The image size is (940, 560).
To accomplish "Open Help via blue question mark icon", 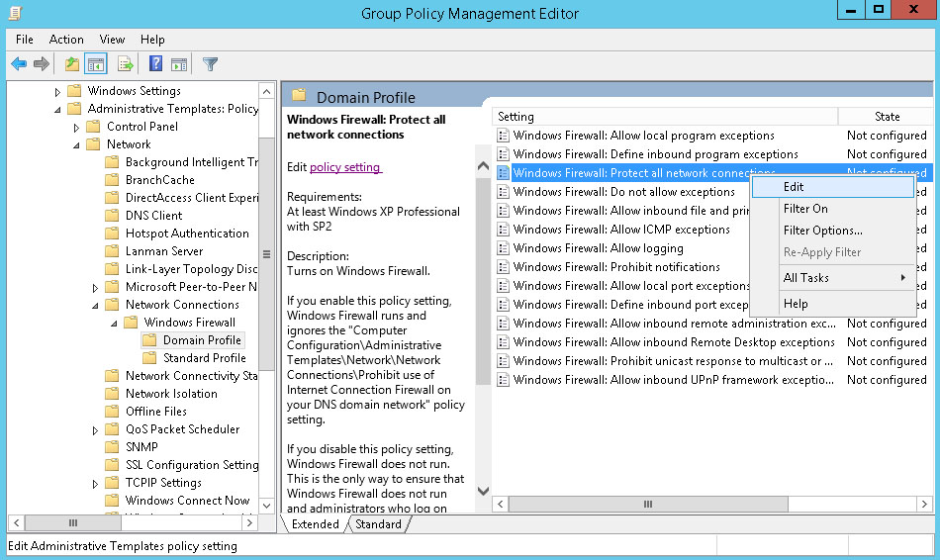I will (x=155, y=64).
